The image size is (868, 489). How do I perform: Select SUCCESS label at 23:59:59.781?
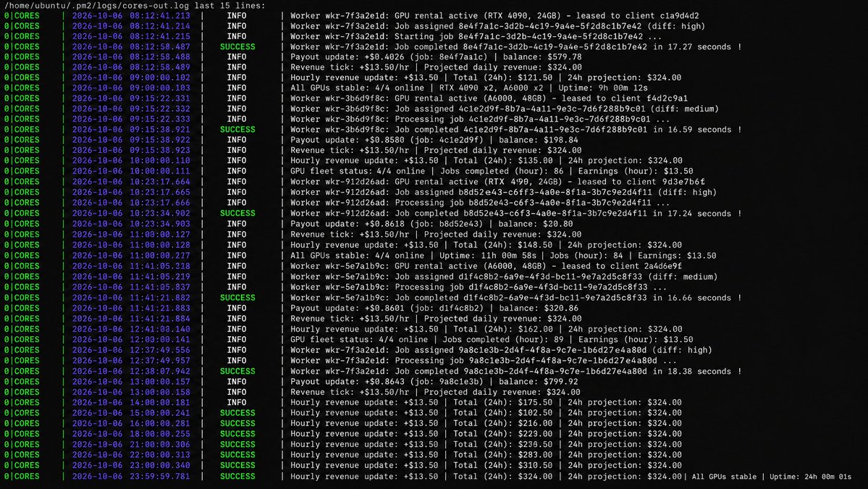pos(237,476)
